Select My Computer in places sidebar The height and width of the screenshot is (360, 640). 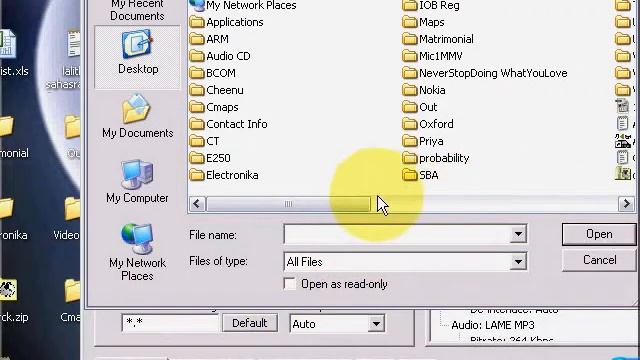pos(137,182)
